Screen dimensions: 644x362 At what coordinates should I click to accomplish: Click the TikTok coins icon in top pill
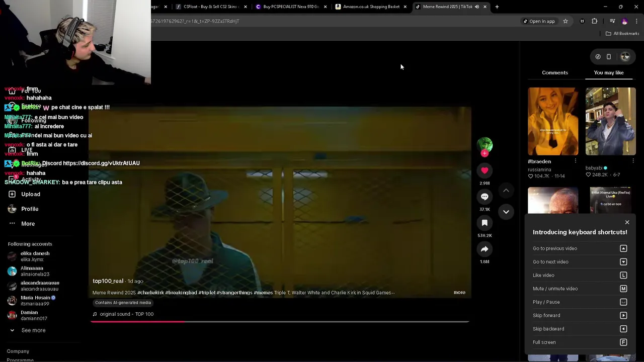[598, 57]
